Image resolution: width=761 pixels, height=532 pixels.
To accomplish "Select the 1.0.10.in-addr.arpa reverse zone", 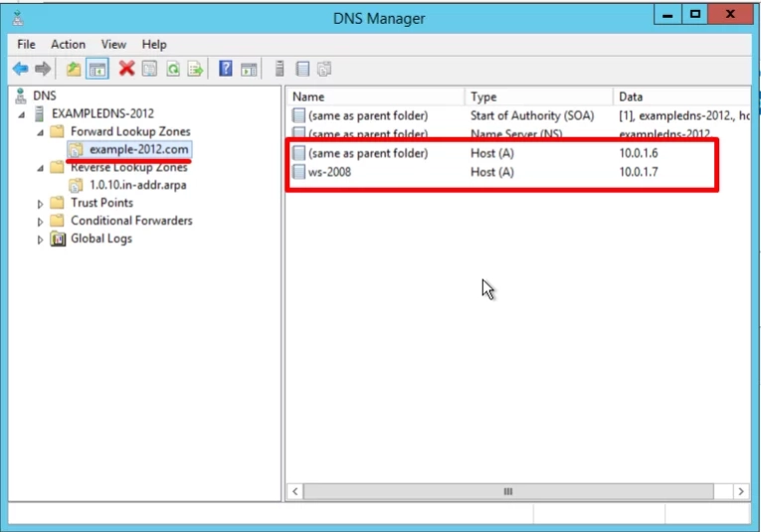I will click(x=137, y=185).
